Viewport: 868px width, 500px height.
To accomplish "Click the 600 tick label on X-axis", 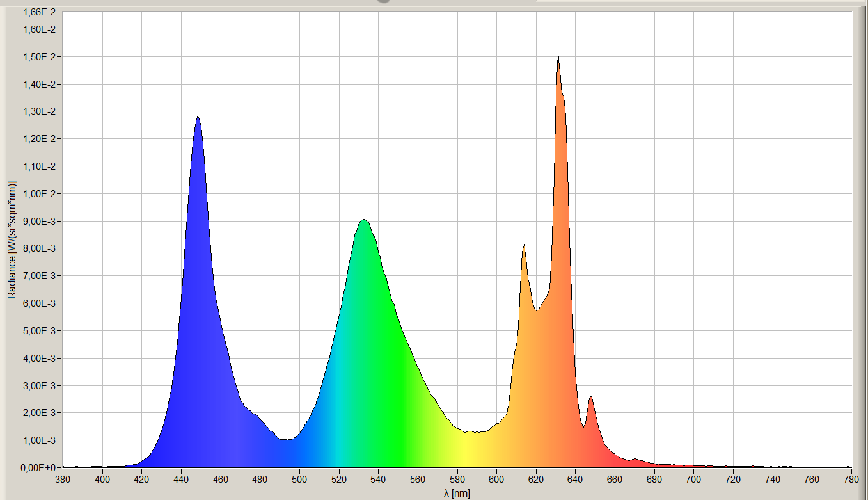I will tap(496, 479).
